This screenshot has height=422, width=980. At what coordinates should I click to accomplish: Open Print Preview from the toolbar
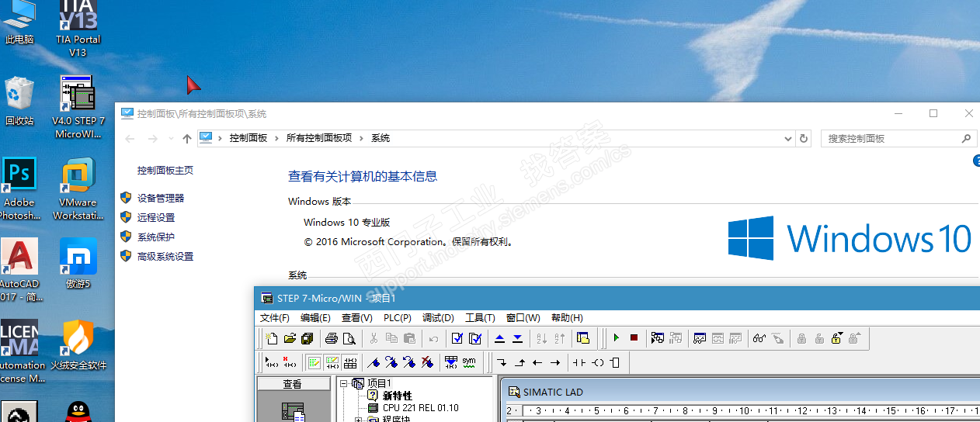pos(349,338)
